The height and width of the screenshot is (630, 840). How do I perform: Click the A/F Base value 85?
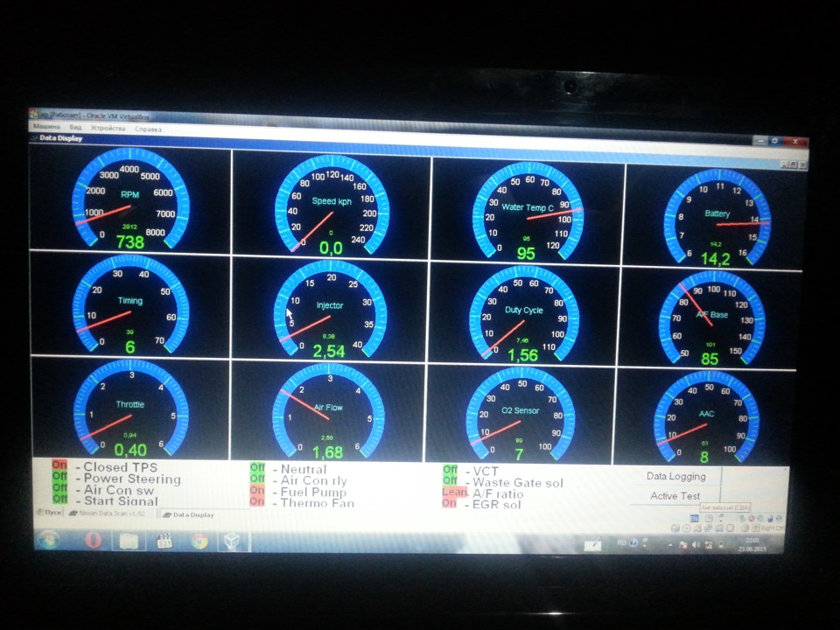[710, 359]
